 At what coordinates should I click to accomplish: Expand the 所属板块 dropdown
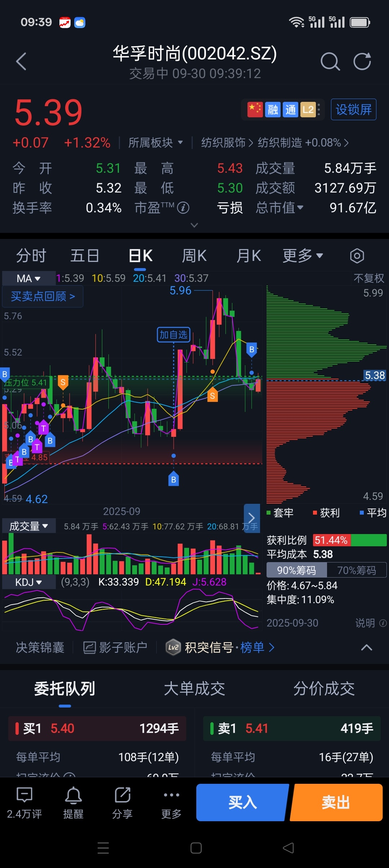point(156,143)
